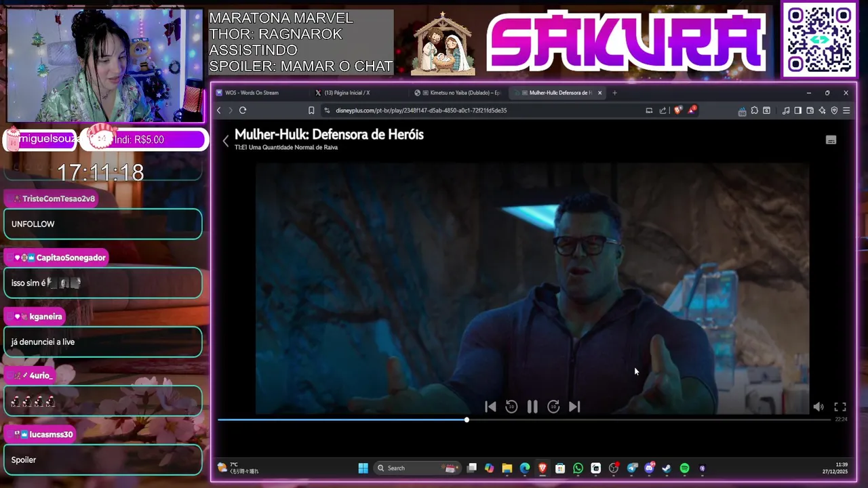Open Leo AI sparkle icon
This screenshot has width=868, height=488.
[822, 110]
